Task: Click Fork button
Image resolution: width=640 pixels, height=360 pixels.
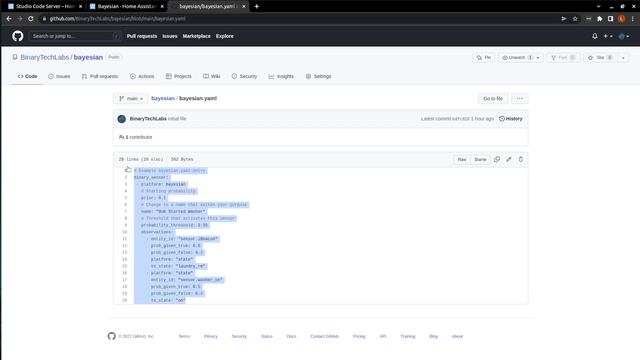Action: [x=563, y=58]
